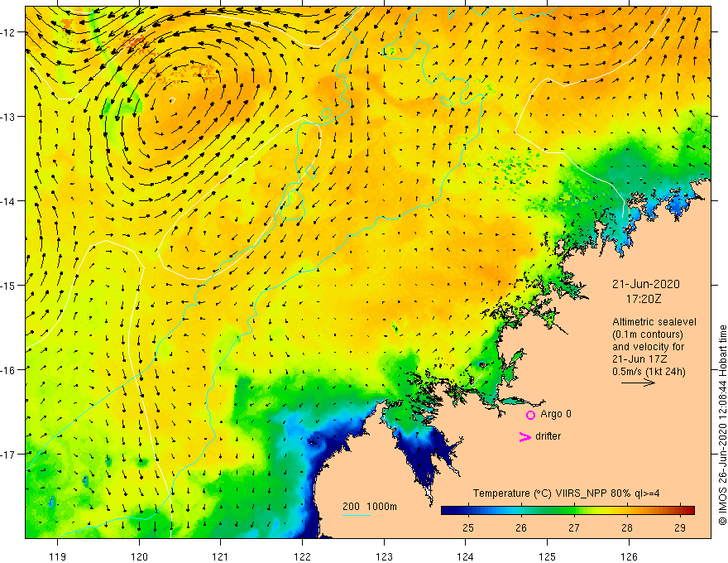Click the -16 latitude axis label
The width and height of the screenshot is (728, 563).
pyautogui.click(x=9, y=370)
